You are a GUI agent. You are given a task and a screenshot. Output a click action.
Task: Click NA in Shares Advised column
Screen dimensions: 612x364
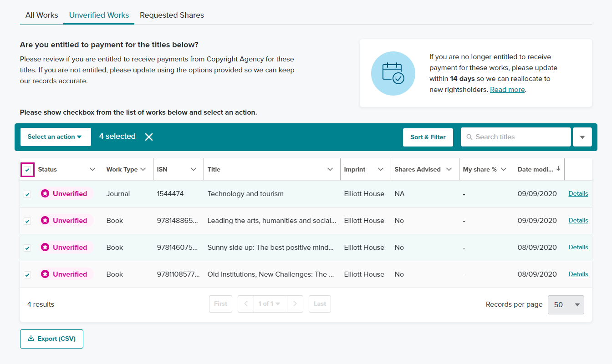399,194
